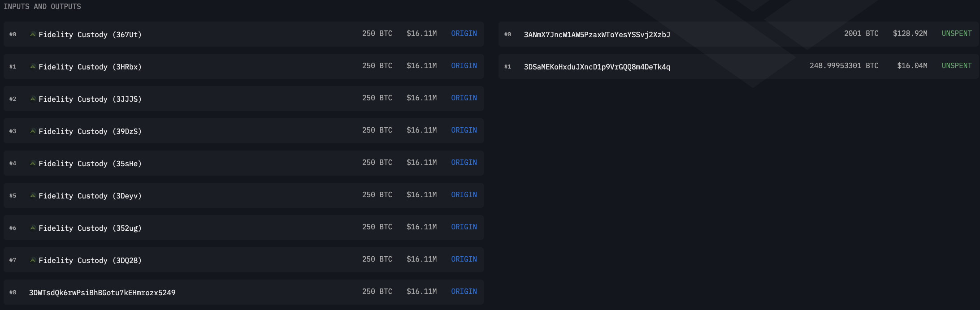Click UNSPENT status on the 248.99953301 BTC output
Viewport: 980px width, 310px height.
pyautogui.click(x=956, y=66)
